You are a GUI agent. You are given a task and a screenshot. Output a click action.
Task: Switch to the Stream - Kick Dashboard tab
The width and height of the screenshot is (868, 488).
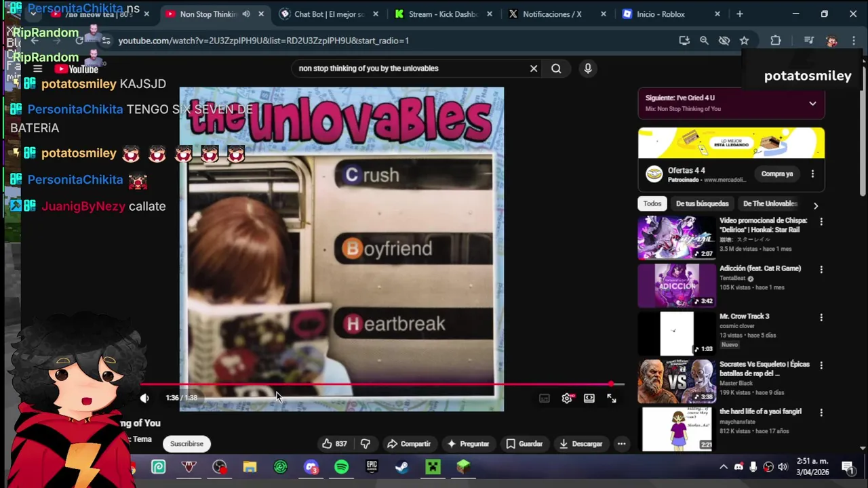pos(443,14)
